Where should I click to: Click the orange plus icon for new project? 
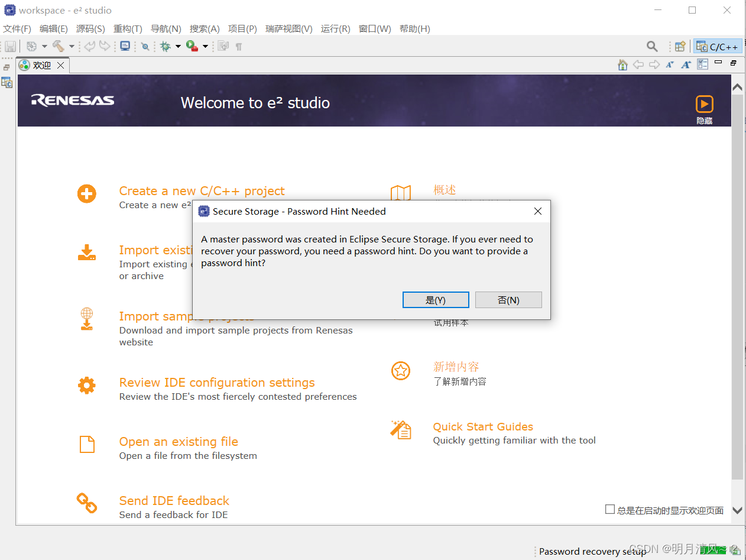(87, 193)
